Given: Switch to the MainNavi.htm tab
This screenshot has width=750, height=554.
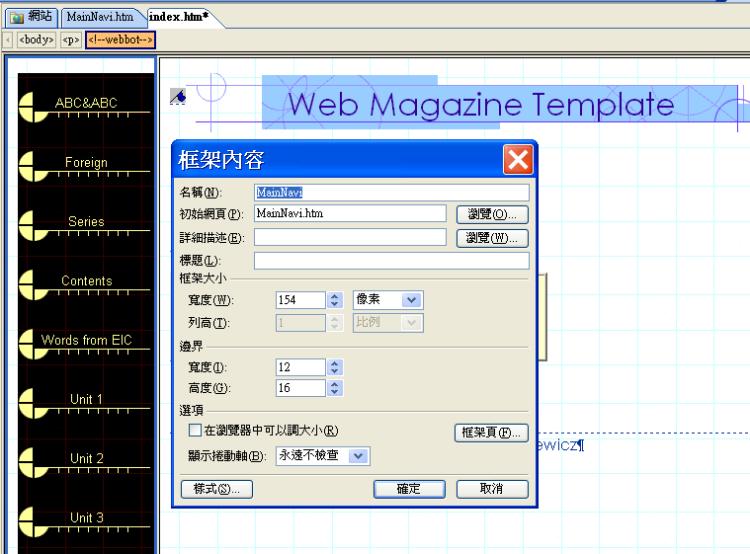Looking at the screenshot, I should [100, 17].
